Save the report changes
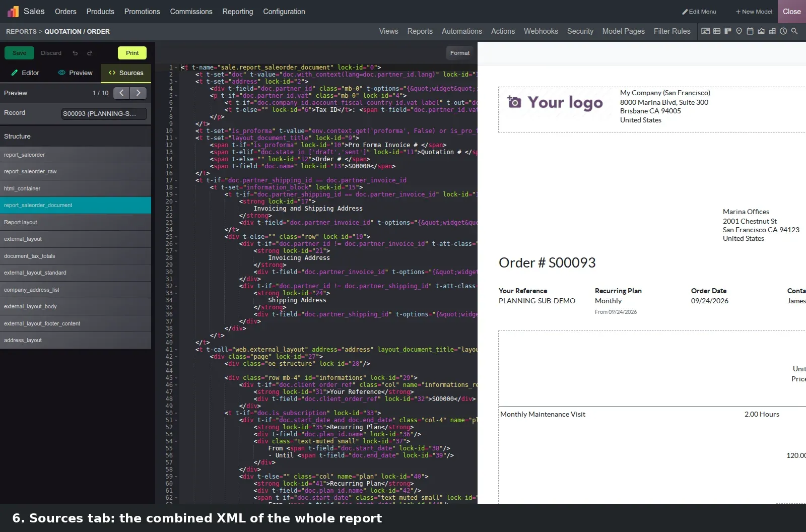Image resolution: width=806 pixels, height=532 pixels. (19, 53)
